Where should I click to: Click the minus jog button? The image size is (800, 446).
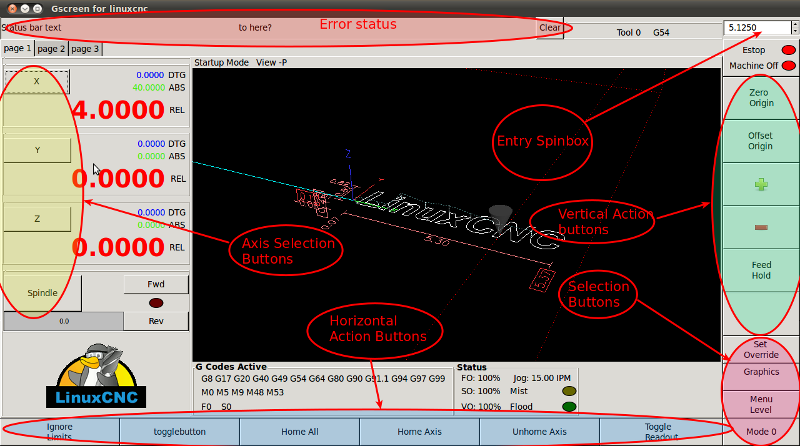click(761, 227)
